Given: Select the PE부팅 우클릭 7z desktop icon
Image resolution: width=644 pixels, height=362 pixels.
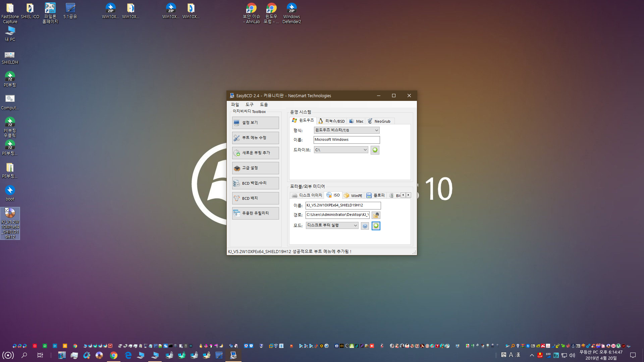Looking at the screenshot, I should (x=10, y=127).
